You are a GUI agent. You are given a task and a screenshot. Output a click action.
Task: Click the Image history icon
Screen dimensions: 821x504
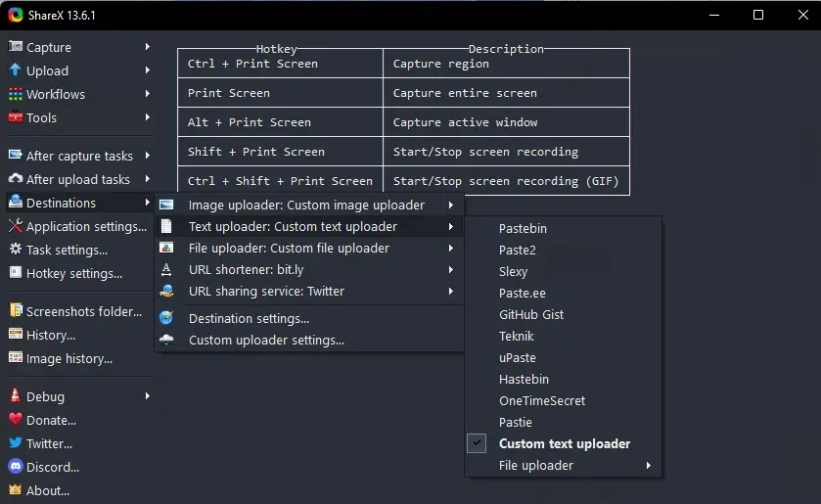(16, 358)
